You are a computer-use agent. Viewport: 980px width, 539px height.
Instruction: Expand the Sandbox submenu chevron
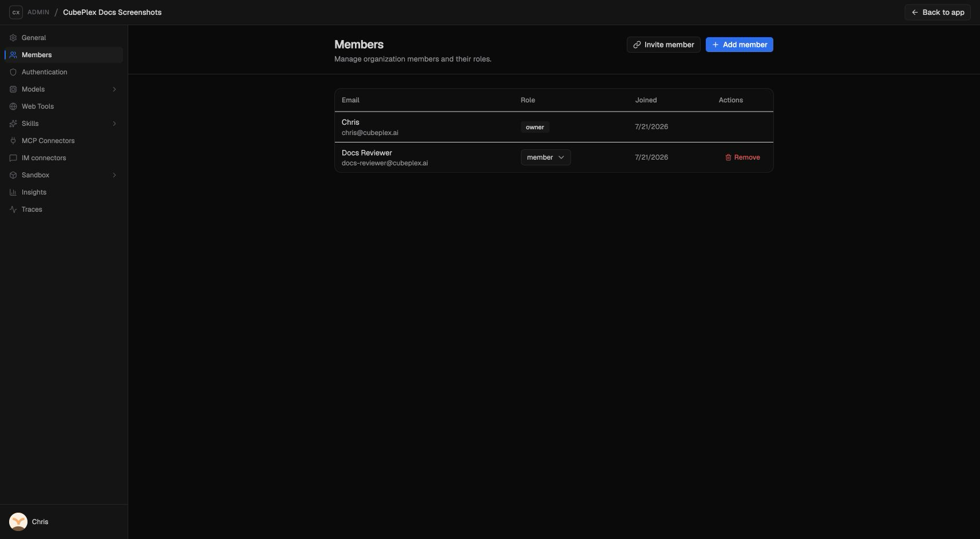(x=114, y=175)
